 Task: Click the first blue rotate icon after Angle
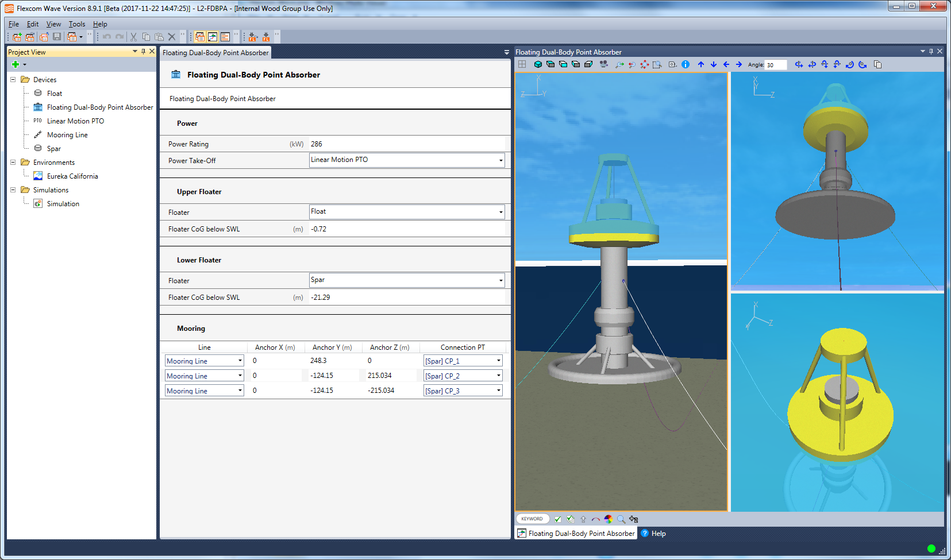coord(799,64)
